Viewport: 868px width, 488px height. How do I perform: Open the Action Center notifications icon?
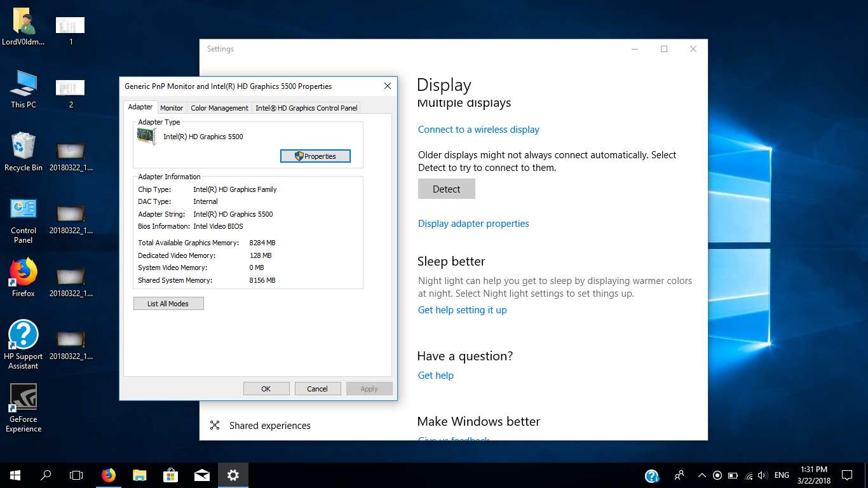(x=846, y=475)
